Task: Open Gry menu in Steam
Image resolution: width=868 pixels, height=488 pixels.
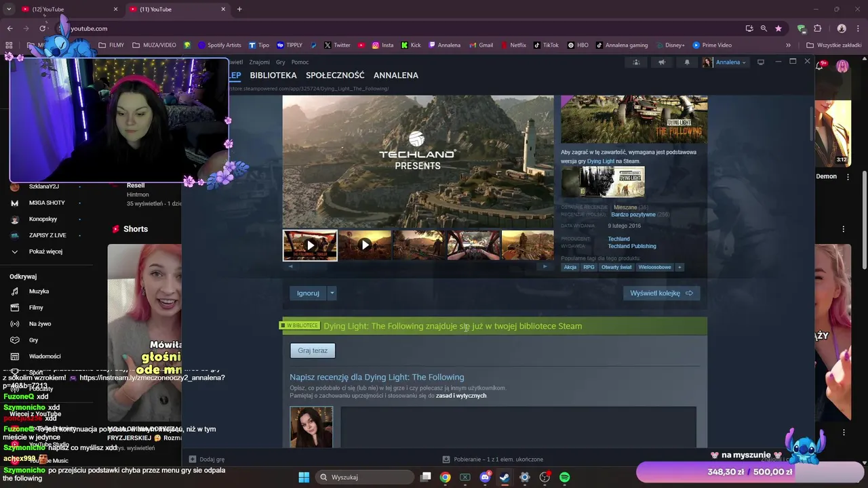Action: click(280, 62)
